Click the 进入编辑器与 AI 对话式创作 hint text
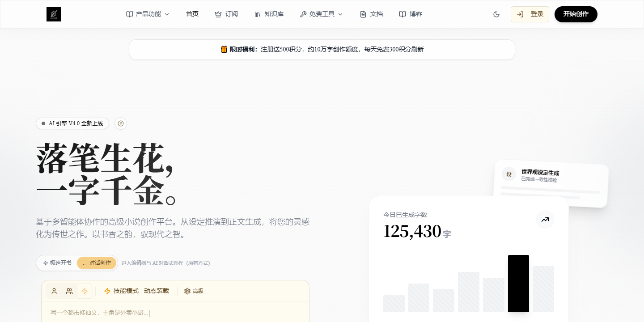The width and height of the screenshot is (644, 322). (x=165, y=263)
